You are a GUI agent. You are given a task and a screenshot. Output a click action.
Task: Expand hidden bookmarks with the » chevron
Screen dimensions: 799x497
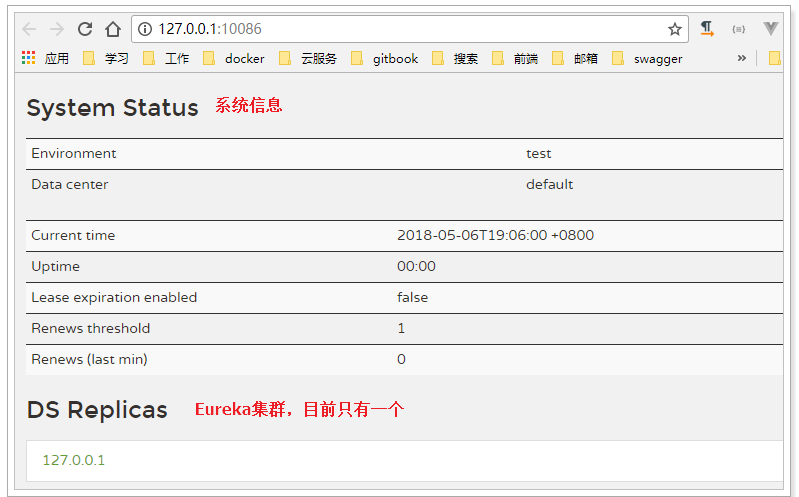pyautogui.click(x=741, y=58)
